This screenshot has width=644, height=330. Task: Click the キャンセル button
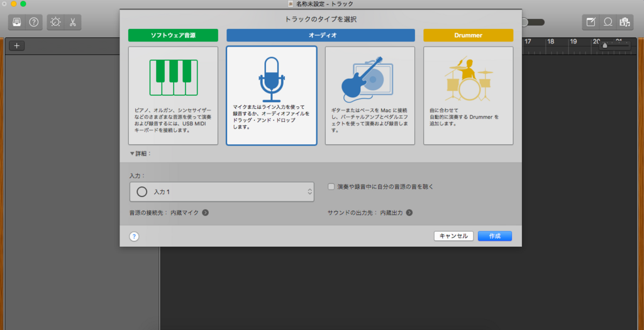[x=454, y=236]
